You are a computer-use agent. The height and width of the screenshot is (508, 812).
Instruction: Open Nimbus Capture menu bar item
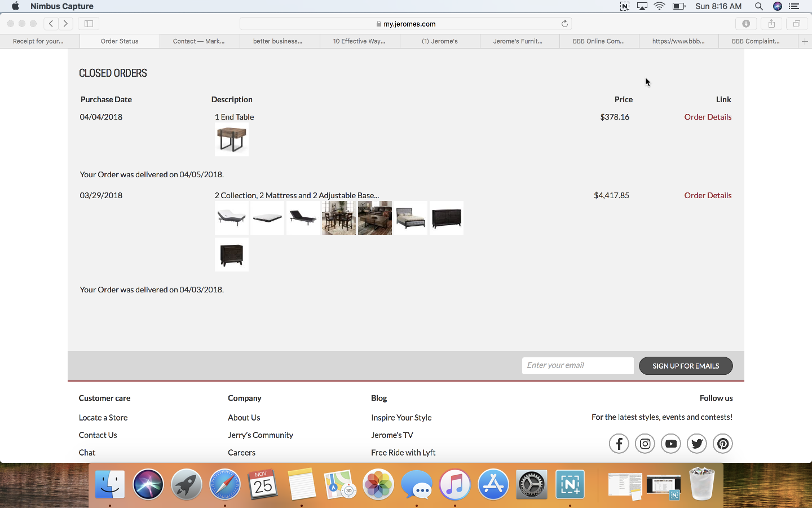pos(62,6)
